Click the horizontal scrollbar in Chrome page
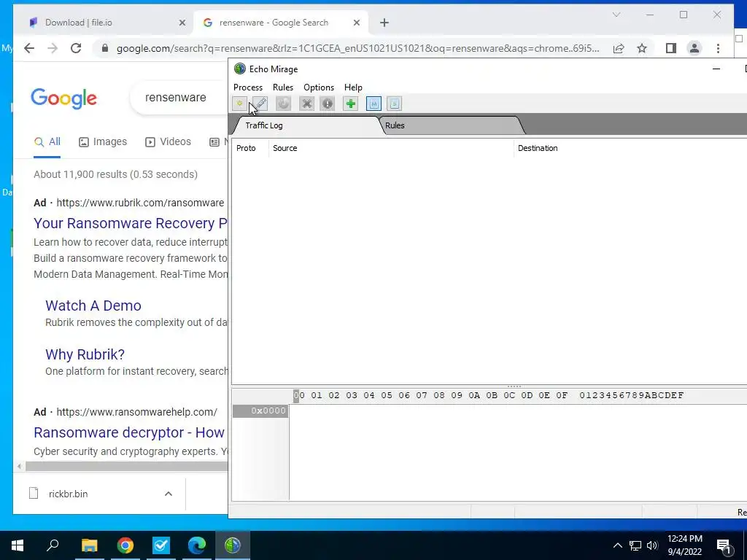 pyautogui.click(x=126, y=466)
